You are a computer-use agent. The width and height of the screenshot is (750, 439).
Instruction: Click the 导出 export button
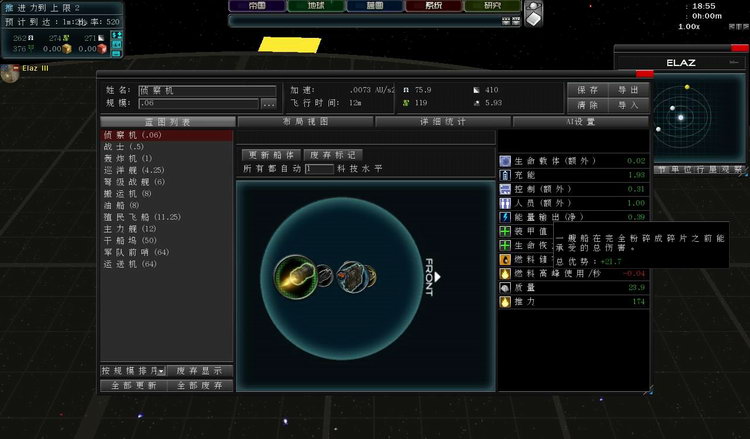pos(629,90)
